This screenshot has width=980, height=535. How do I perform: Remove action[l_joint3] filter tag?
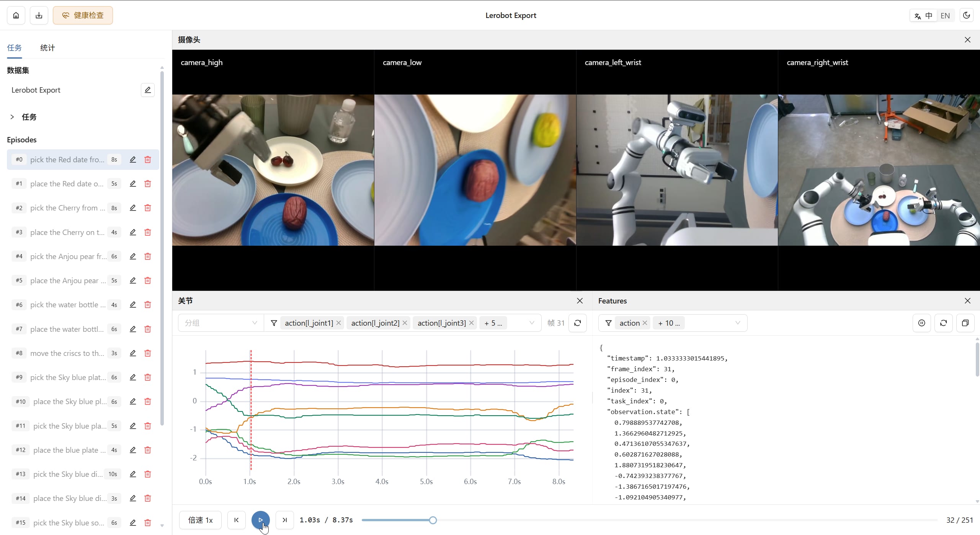coord(471,323)
